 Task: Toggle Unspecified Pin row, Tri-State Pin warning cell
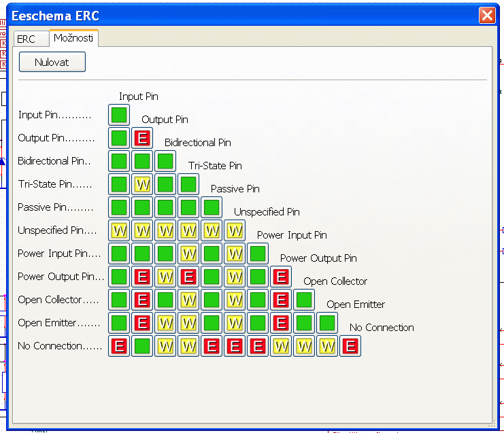(x=188, y=230)
